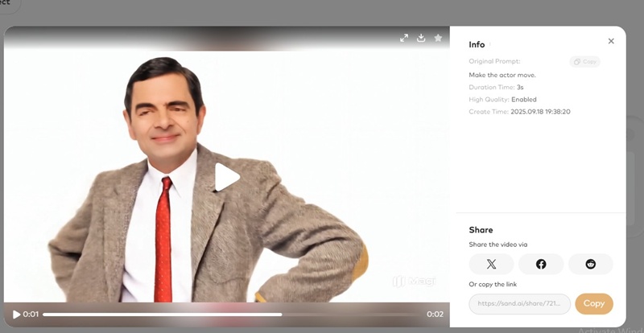Play the video with the center play button

227,177
